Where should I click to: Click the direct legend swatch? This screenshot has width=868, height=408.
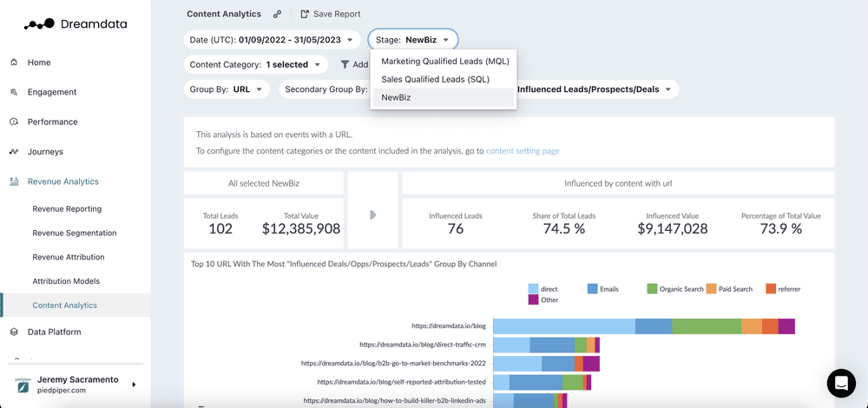(534, 288)
